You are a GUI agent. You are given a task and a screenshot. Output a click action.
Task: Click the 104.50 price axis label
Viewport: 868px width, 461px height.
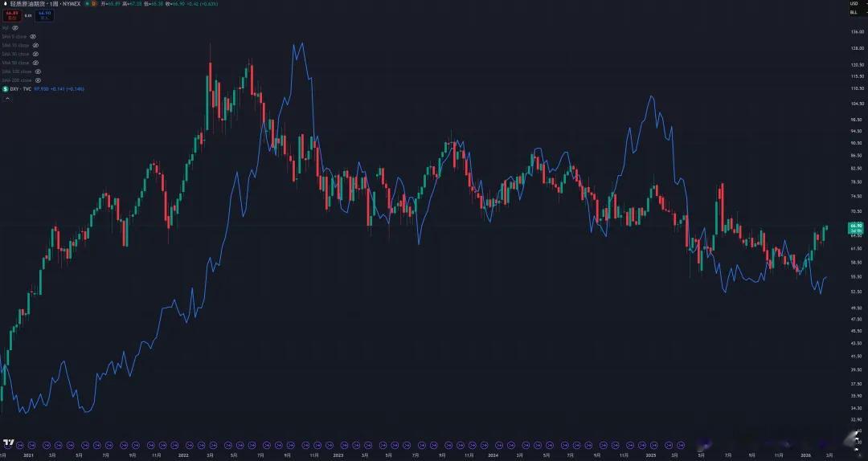(857, 104)
